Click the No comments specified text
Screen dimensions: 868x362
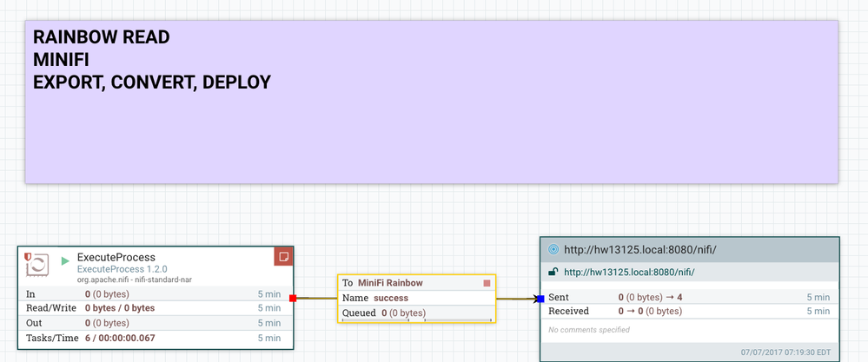[x=589, y=330]
